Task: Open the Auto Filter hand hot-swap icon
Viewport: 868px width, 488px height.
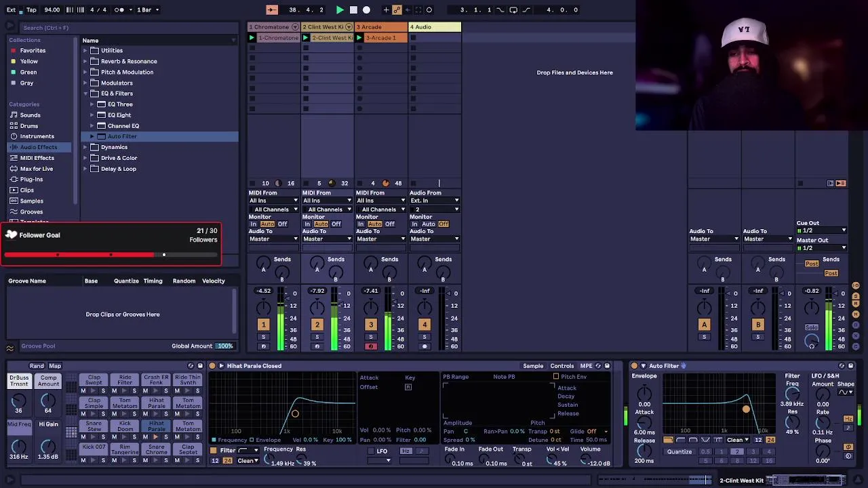Action: [684, 366]
